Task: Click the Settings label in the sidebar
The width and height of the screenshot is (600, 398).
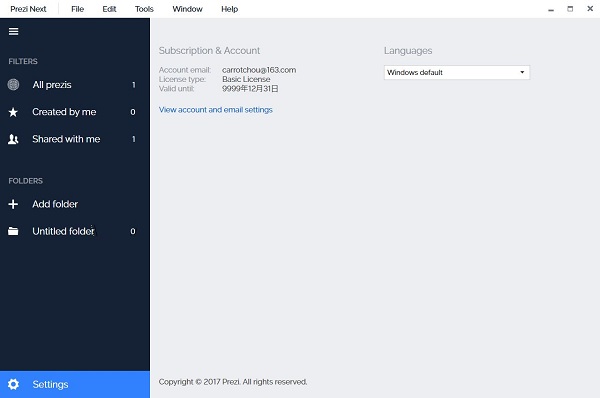Action: [x=51, y=384]
